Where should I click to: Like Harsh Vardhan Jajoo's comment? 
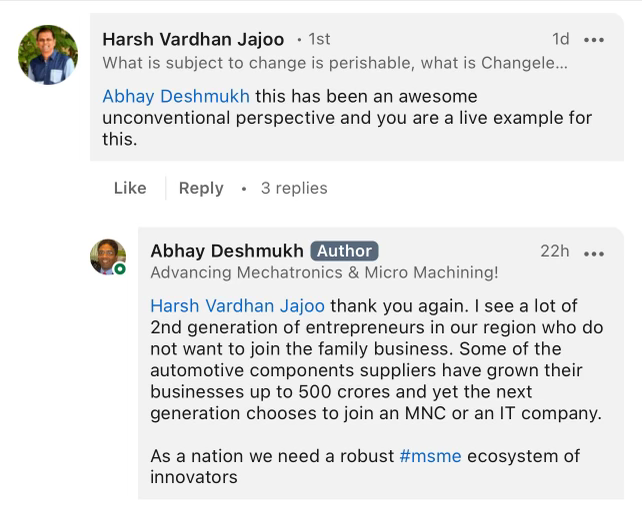coord(130,188)
